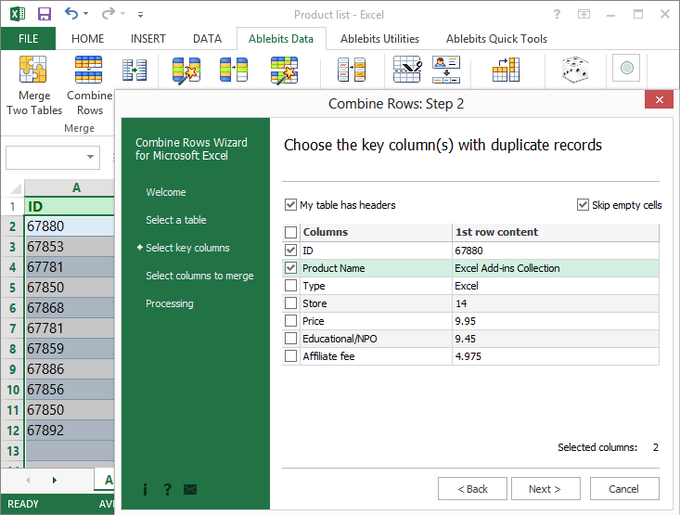Check the Type column checkbox
Viewport: 680px width, 515px height.
[291, 286]
